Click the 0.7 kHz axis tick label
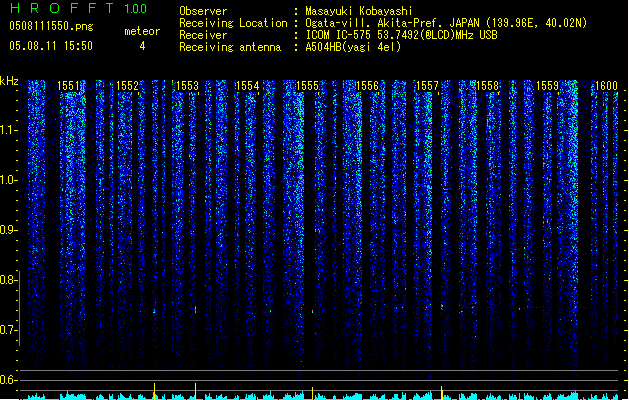 [8, 330]
